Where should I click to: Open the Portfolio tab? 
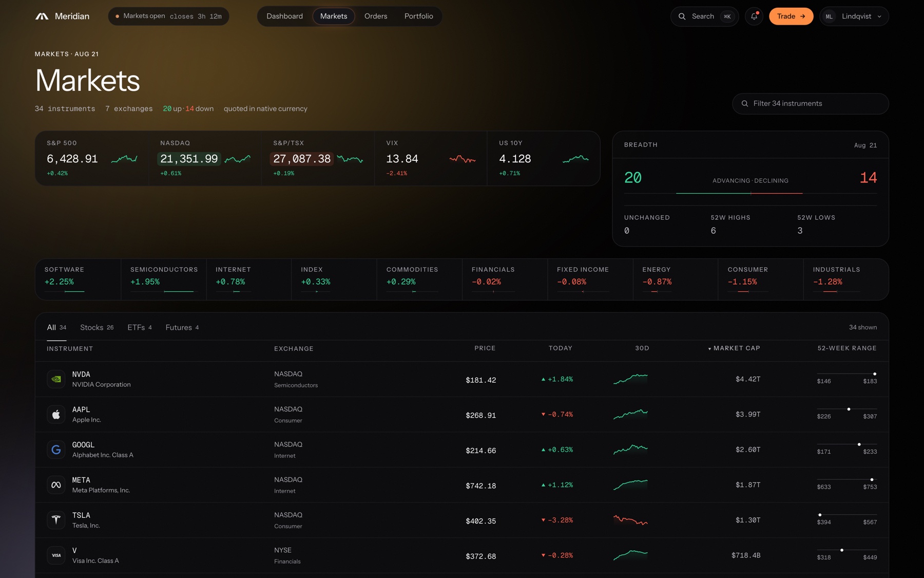pos(418,16)
